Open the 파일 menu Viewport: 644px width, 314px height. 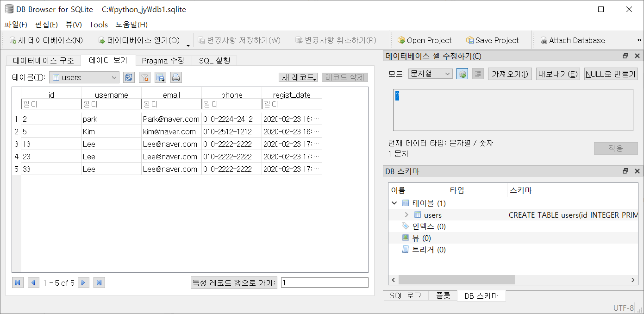click(16, 25)
